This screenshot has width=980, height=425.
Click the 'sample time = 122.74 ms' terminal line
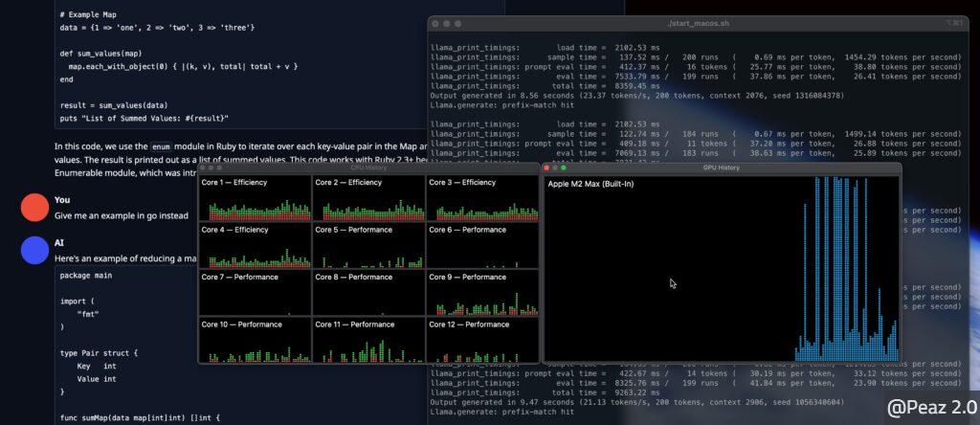(696, 134)
